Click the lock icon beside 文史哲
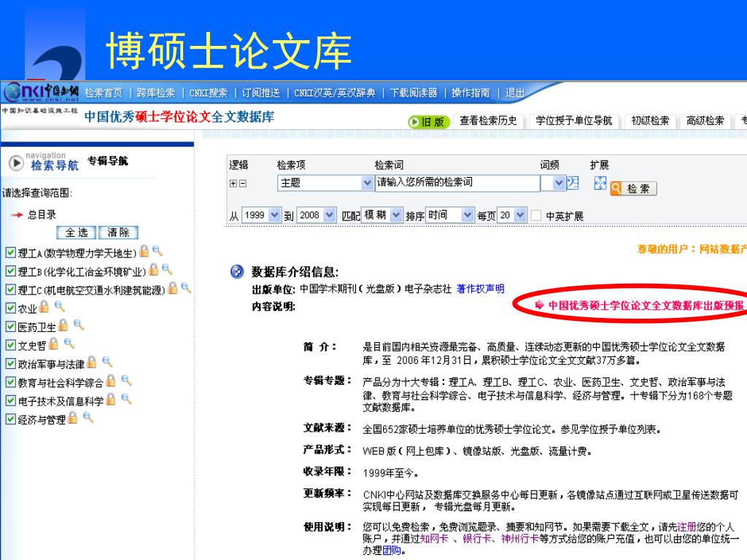The height and width of the screenshot is (560, 747). click(x=53, y=344)
